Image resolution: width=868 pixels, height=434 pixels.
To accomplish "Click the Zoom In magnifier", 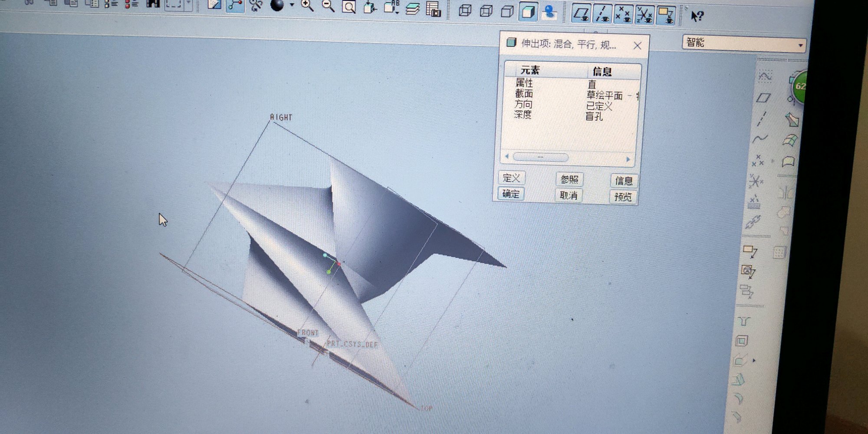I will pyautogui.click(x=307, y=6).
